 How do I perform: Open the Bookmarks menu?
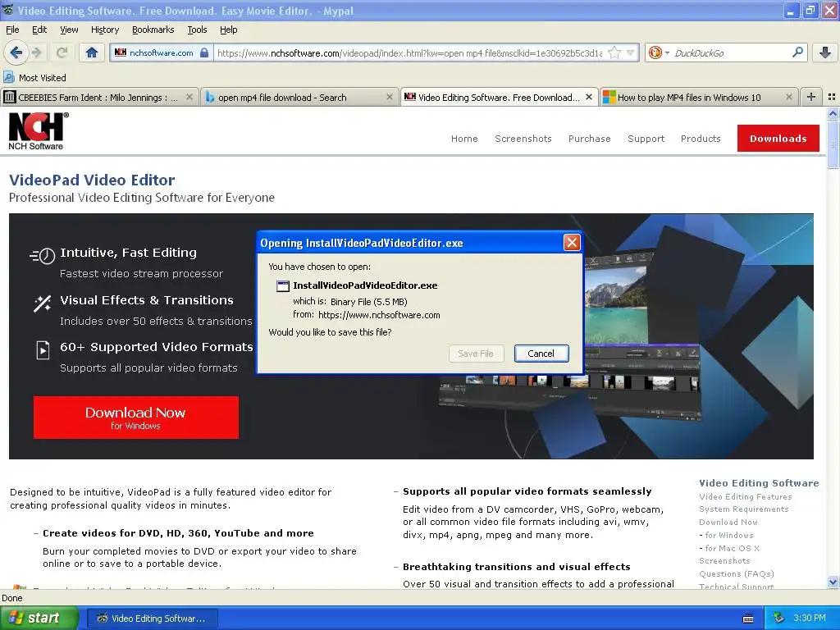(153, 30)
